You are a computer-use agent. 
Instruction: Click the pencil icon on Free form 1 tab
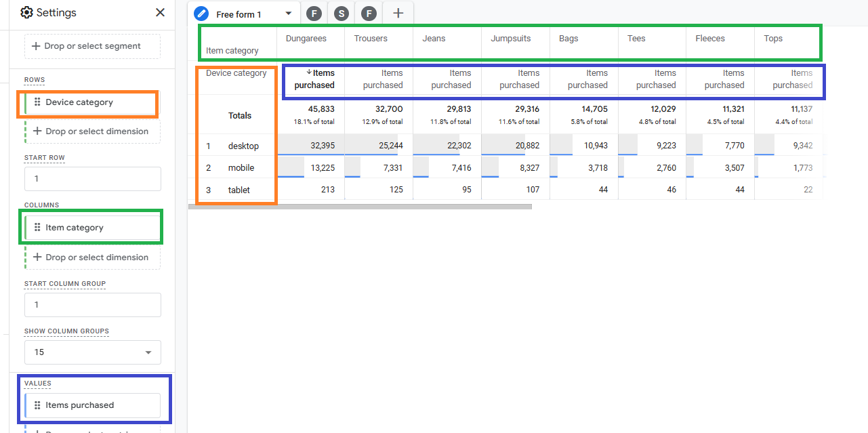pos(201,14)
